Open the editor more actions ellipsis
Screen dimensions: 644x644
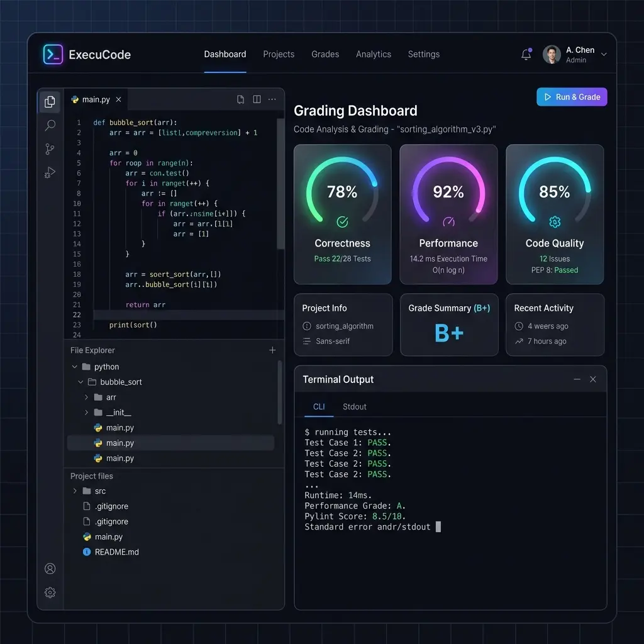pos(272,99)
